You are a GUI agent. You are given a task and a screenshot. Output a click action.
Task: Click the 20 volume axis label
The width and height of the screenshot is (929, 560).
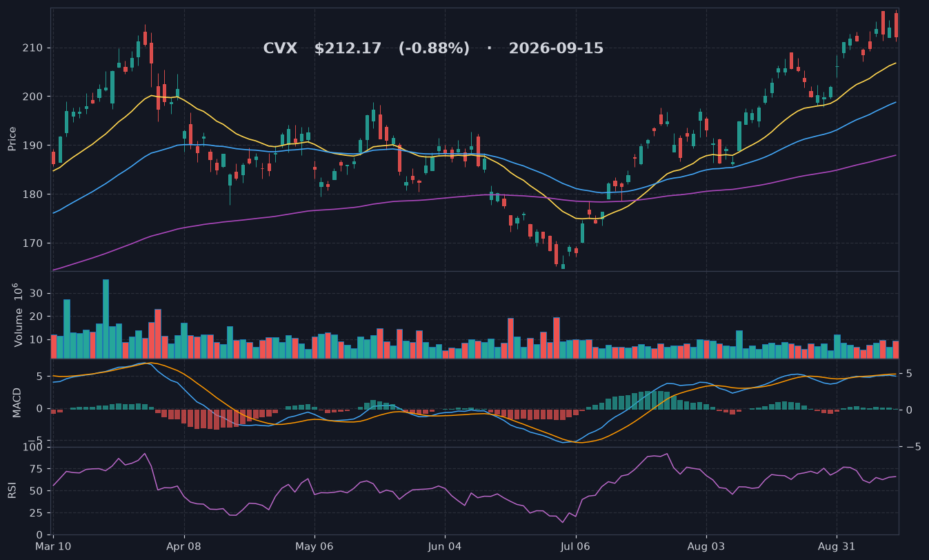click(37, 317)
